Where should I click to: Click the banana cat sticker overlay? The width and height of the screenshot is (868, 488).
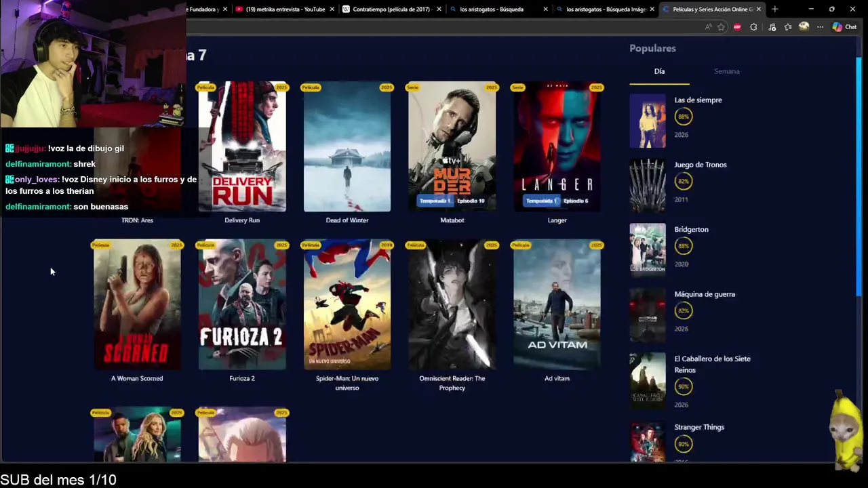pyautogui.click(x=845, y=431)
